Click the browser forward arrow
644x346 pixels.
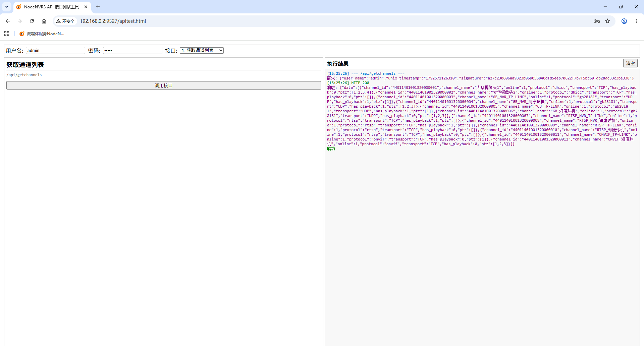click(20, 21)
